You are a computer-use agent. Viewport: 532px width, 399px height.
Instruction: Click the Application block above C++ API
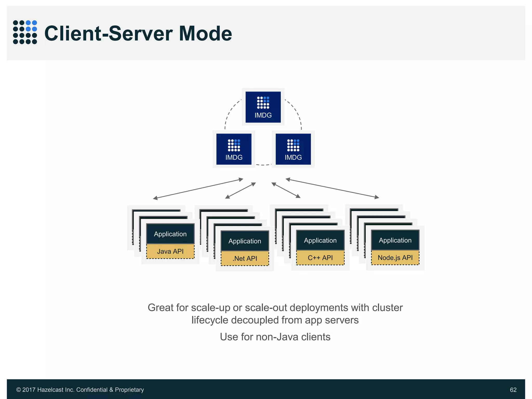(x=320, y=240)
